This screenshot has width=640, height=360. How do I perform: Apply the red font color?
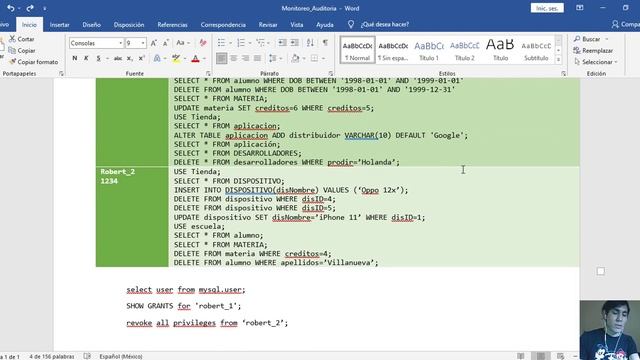[x=196, y=58]
